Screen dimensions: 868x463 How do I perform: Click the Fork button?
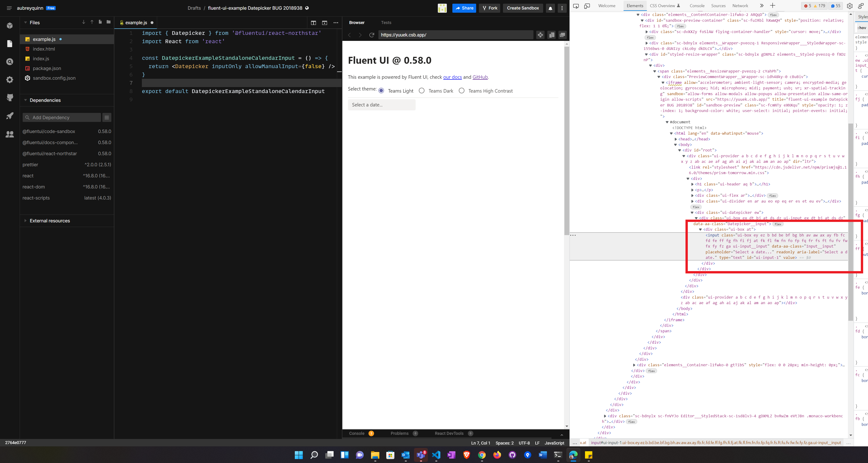(489, 8)
